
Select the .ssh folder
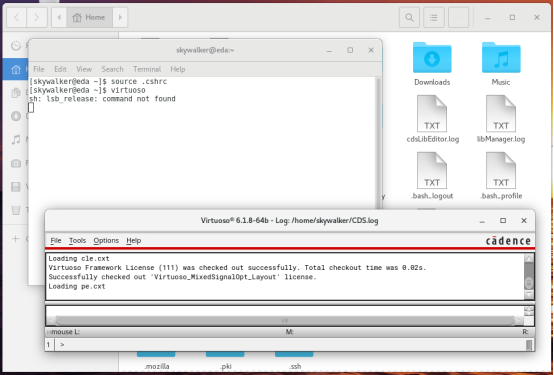tap(294, 361)
